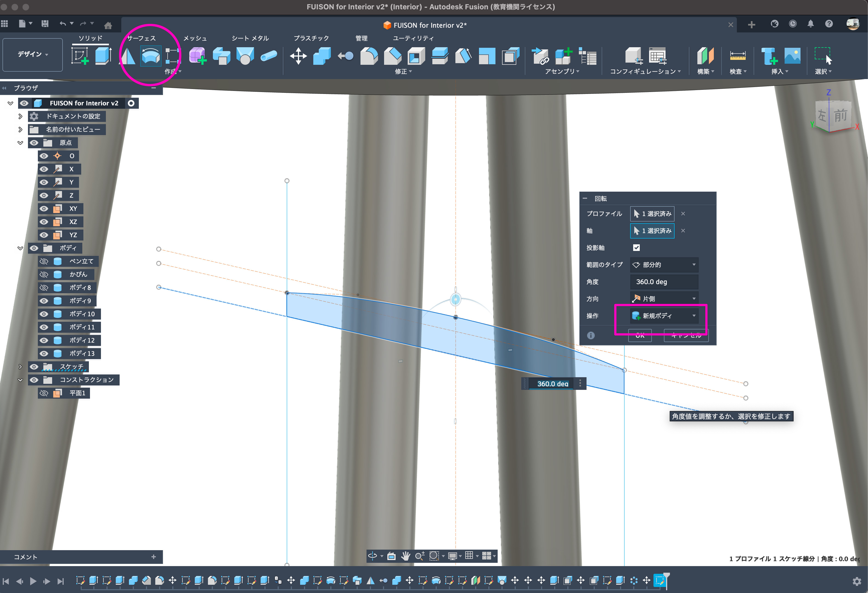Select the Create Sketch tool
868x593 pixels.
click(x=80, y=56)
